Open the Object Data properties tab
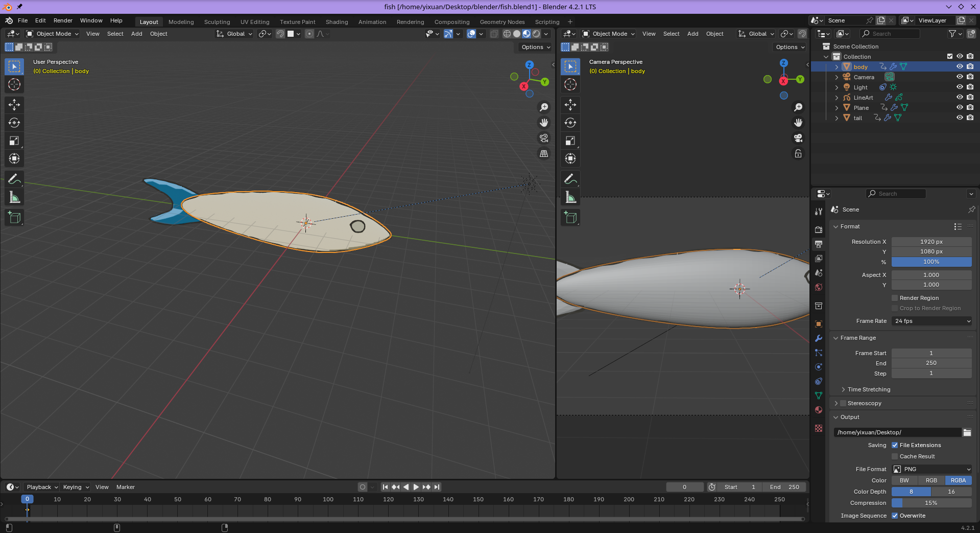Viewport: 980px width, 533px height. coord(819,396)
